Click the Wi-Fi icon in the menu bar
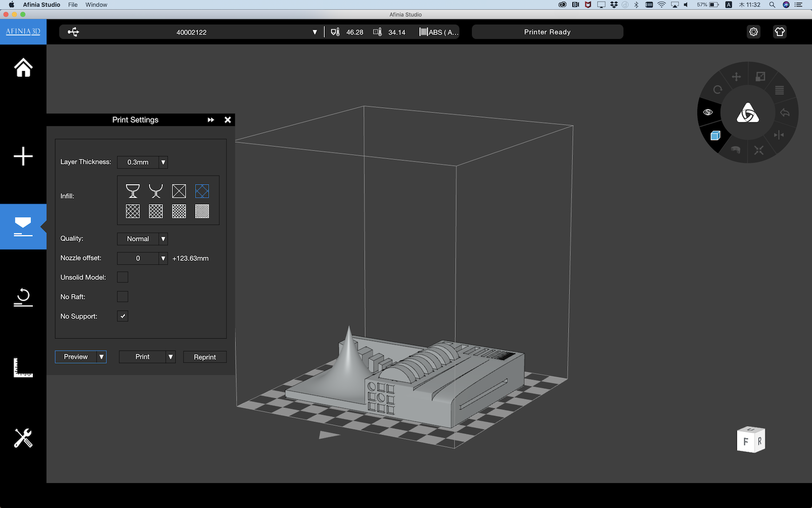 pyautogui.click(x=662, y=5)
